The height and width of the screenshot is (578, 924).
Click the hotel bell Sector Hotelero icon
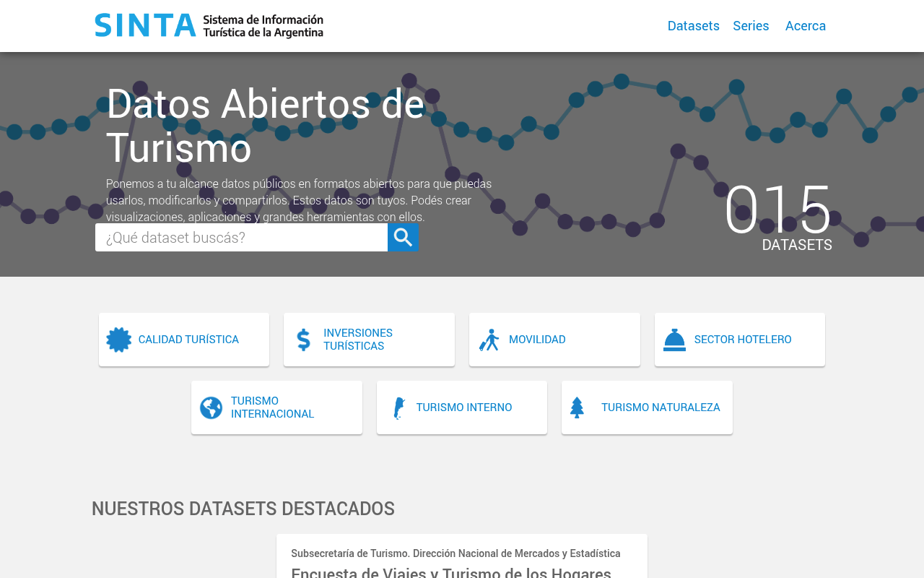674,340
